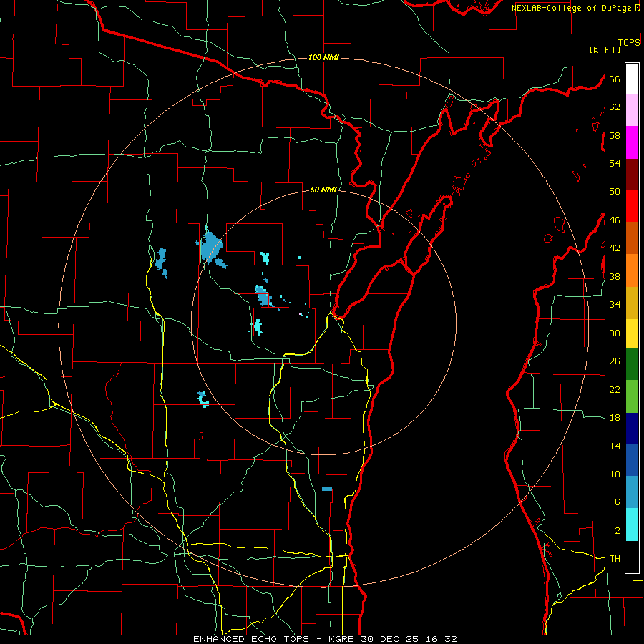Click the "58" legend value
This screenshot has height=644, width=644.
[615, 135]
